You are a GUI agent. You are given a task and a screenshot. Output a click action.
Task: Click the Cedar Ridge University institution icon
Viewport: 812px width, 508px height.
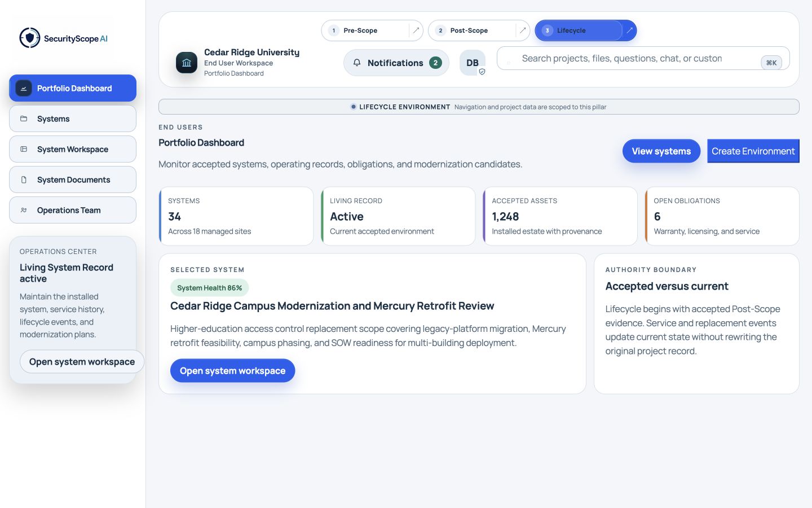(187, 63)
